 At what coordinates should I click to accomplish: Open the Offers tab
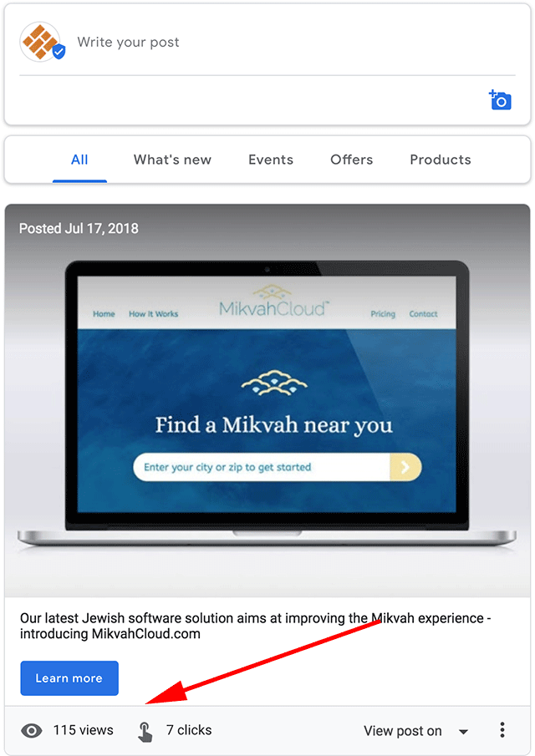click(352, 160)
